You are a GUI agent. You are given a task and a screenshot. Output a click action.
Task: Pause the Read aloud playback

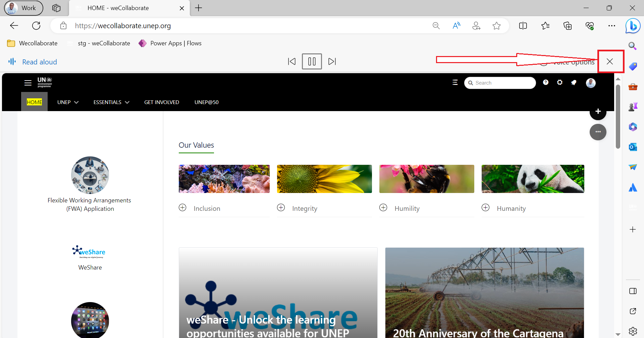coord(312,61)
